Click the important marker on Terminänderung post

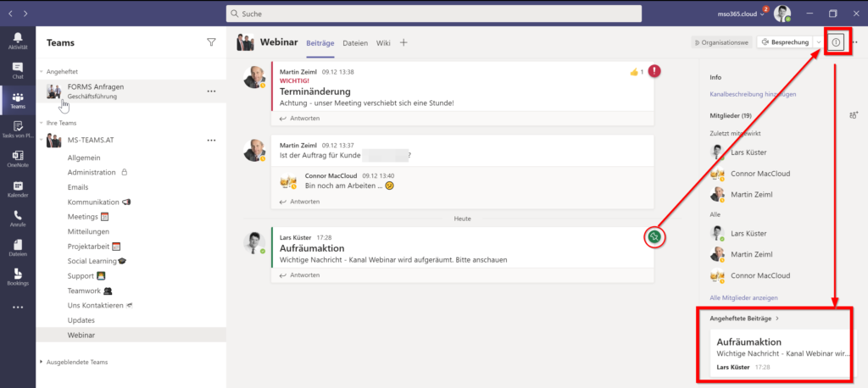pos(654,71)
